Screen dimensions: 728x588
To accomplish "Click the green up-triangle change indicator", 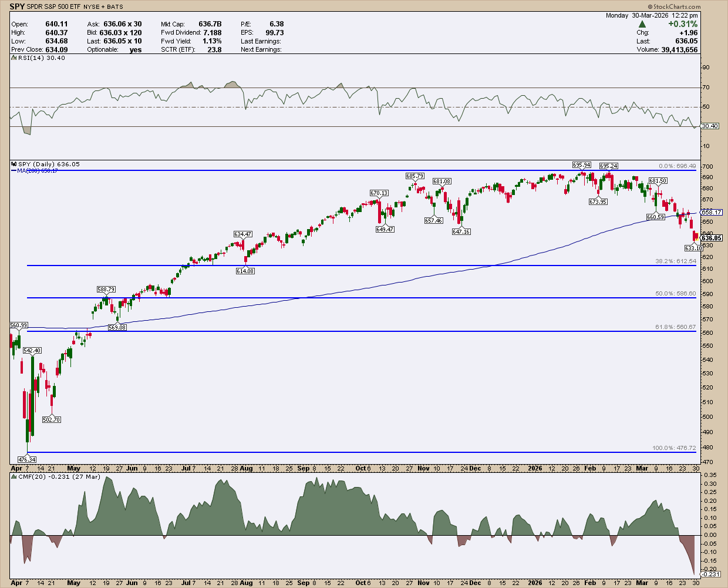I will 643,24.
